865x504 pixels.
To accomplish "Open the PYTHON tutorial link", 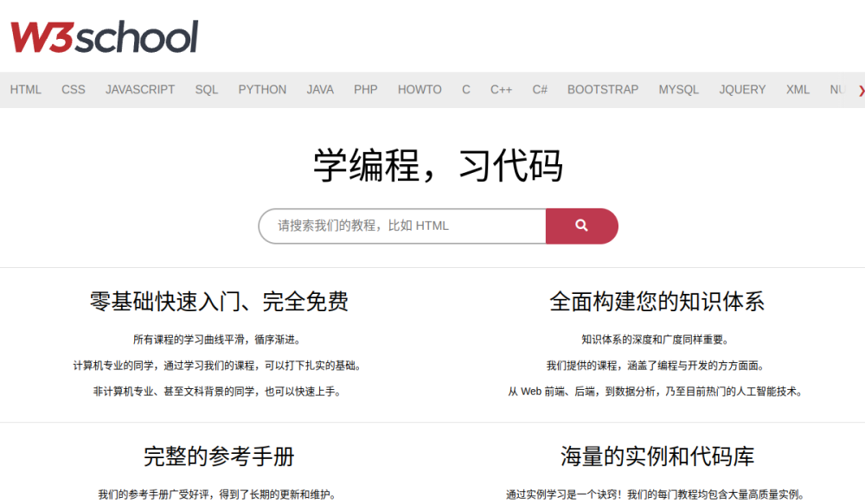I will pos(262,90).
